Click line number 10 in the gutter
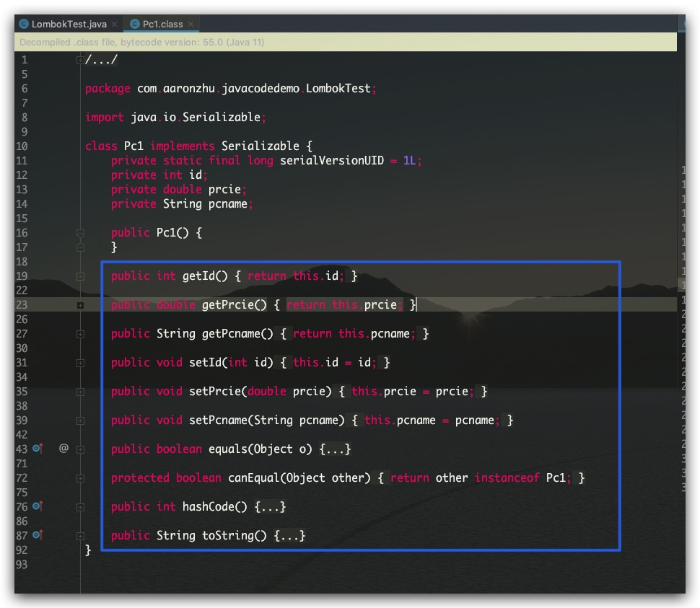 [22, 146]
